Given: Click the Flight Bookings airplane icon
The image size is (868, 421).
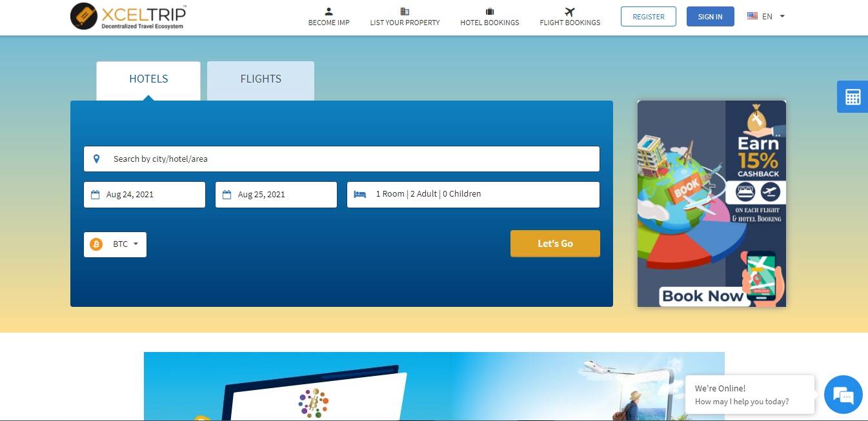Looking at the screenshot, I should (x=569, y=12).
